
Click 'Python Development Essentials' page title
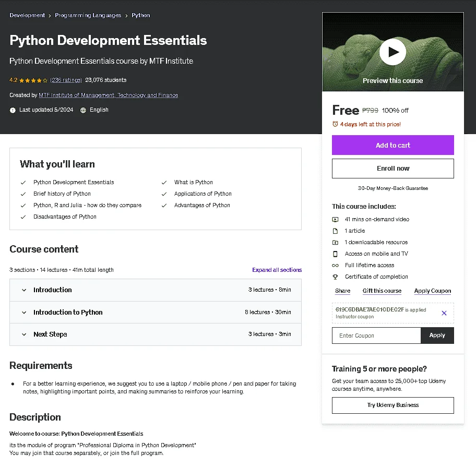[x=108, y=40]
